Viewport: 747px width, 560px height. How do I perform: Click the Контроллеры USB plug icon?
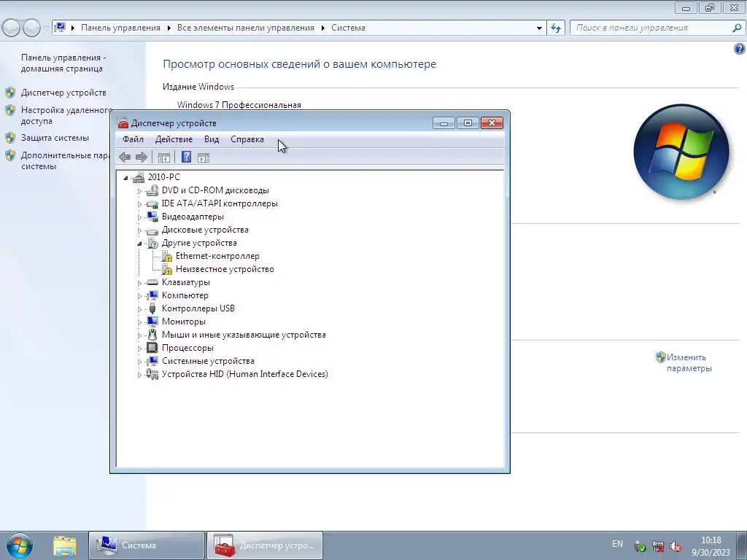pyautogui.click(x=152, y=308)
